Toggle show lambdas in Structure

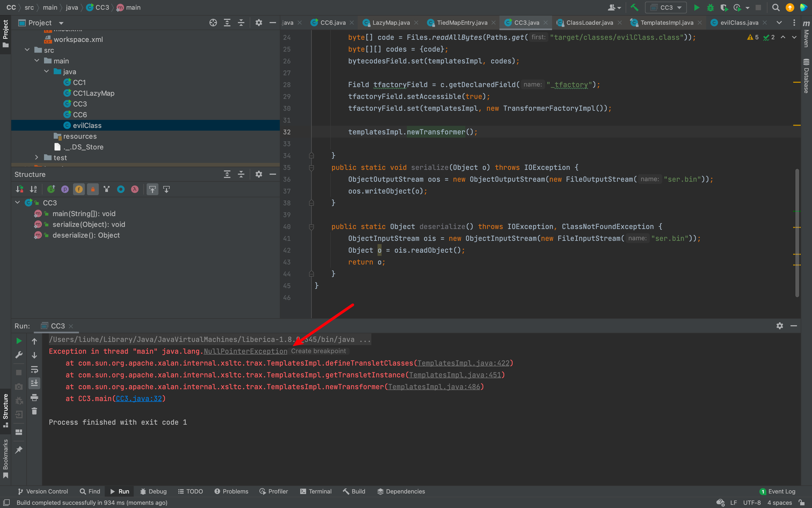135,189
